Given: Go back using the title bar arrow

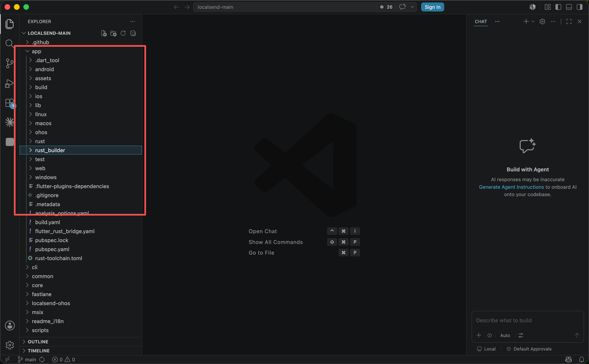Looking at the screenshot, I should pyautogui.click(x=176, y=7).
